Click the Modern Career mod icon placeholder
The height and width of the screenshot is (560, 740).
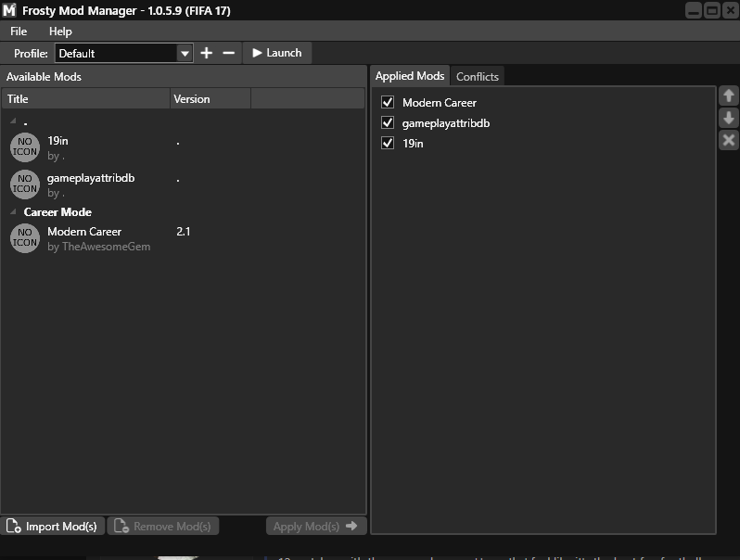pyautogui.click(x=25, y=238)
